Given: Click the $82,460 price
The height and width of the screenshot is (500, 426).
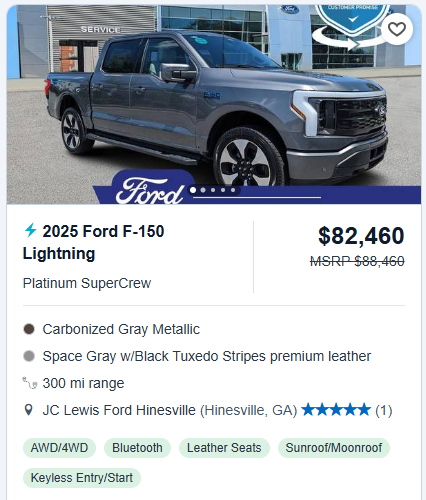Looking at the screenshot, I should point(361,236).
